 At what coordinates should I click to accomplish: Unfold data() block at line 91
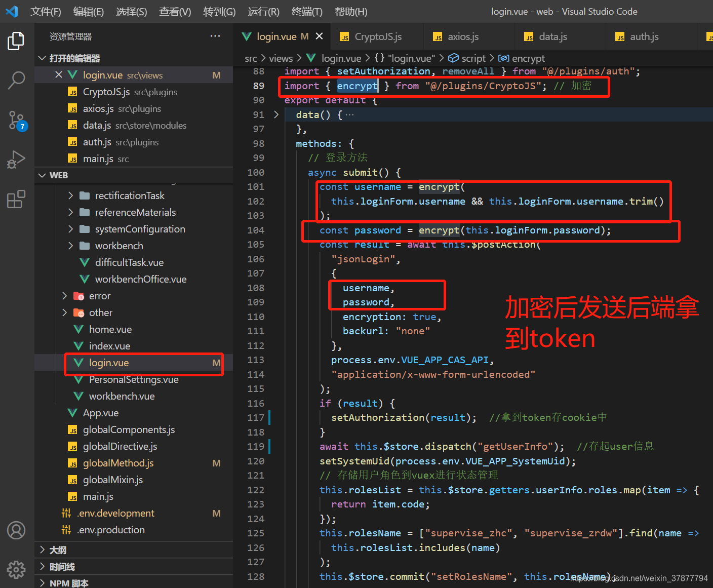pyautogui.click(x=276, y=114)
